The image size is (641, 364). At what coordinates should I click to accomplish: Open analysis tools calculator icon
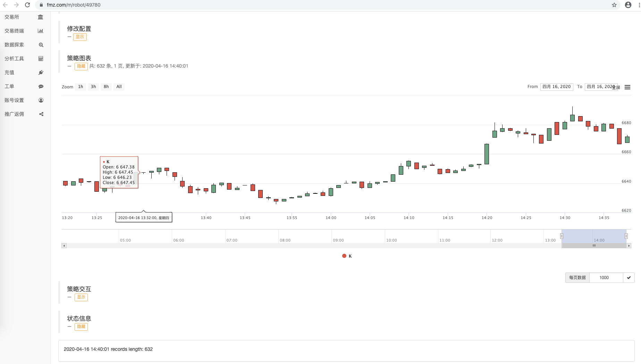pos(41,59)
